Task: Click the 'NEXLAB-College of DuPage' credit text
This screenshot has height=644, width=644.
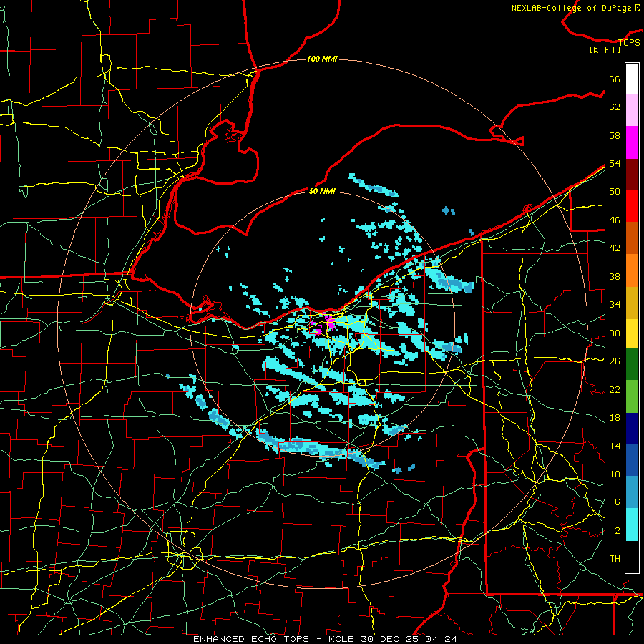Action: click(572, 8)
